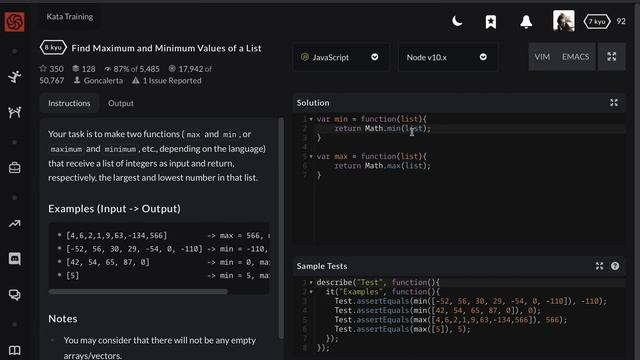
Task: Open the Kata Training header tab
Action: click(x=70, y=17)
